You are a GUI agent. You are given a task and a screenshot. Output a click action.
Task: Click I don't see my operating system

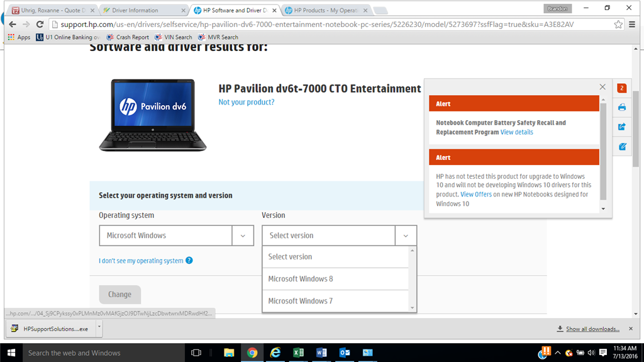(141, 261)
